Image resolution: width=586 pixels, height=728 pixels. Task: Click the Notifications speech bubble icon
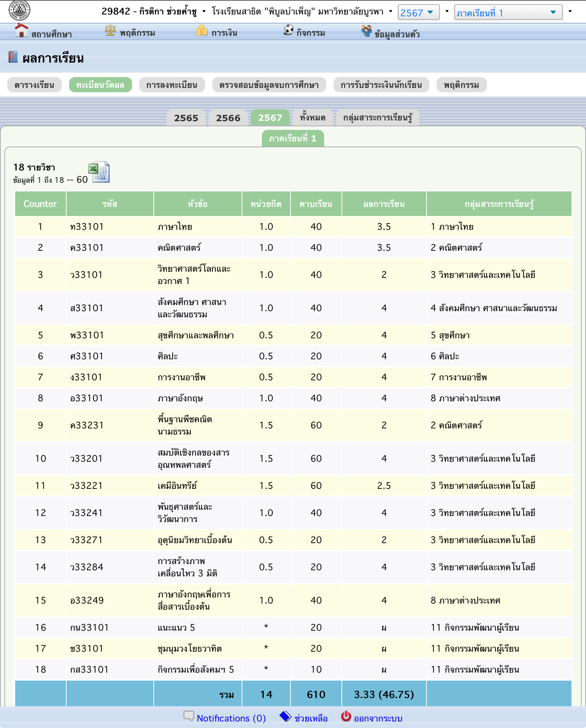click(189, 716)
